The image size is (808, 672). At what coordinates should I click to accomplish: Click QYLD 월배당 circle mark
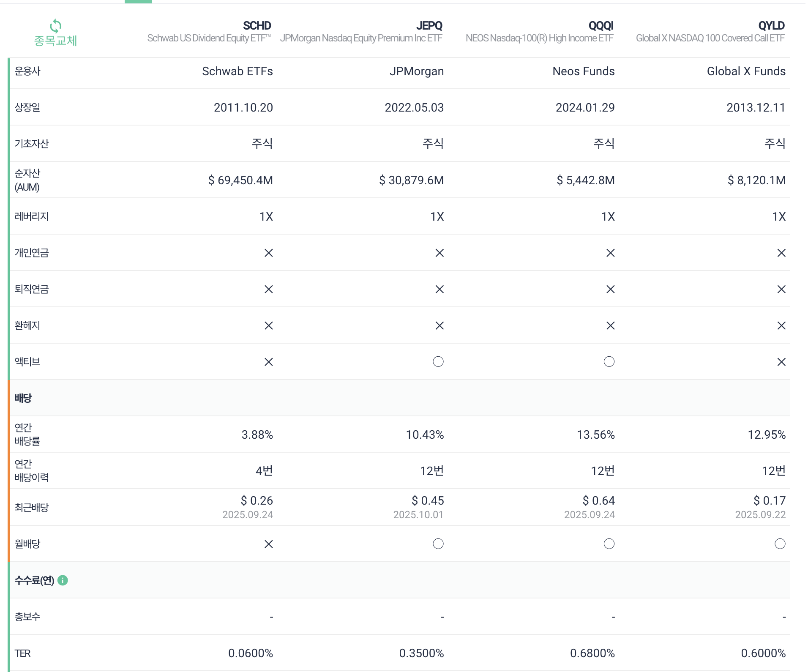coord(780,544)
